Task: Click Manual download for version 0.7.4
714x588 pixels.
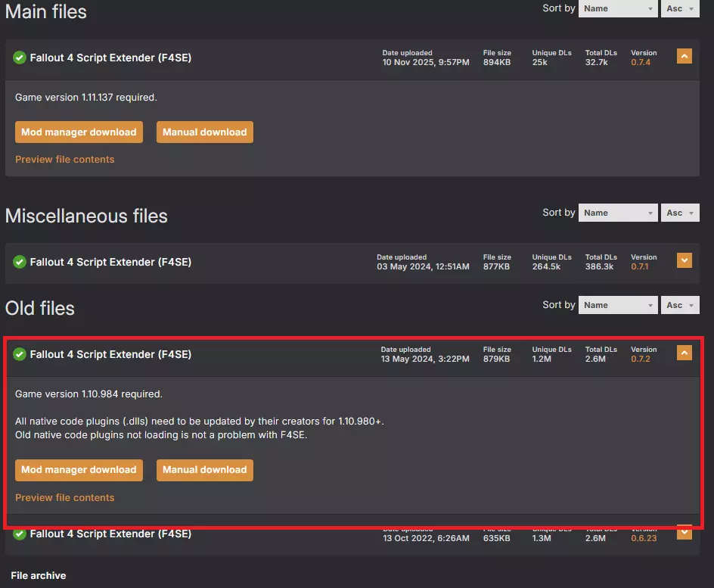Action: [x=204, y=132]
